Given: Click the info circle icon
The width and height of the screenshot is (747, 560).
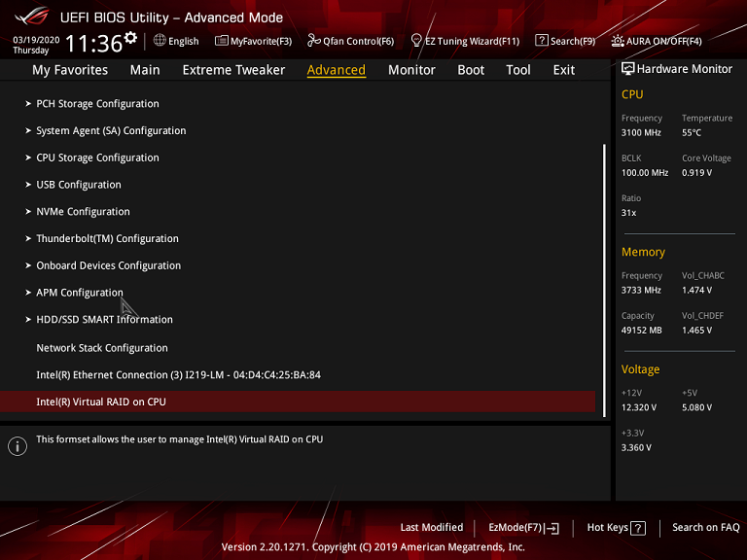Looking at the screenshot, I should (18, 446).
